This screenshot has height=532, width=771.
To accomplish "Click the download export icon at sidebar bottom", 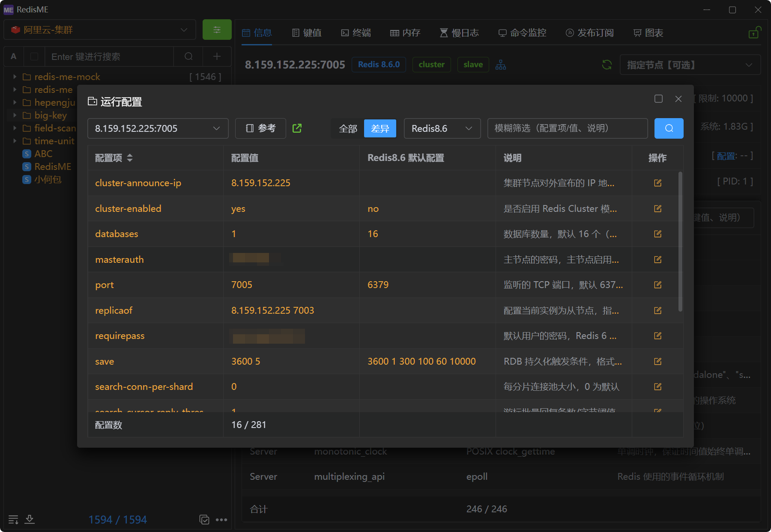I will tap(30, 520).
